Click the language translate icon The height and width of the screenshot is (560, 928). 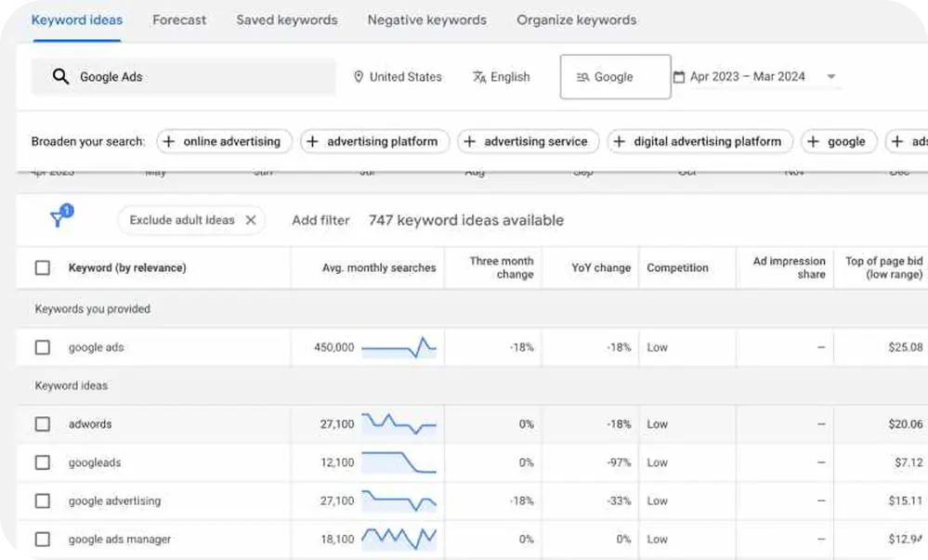[478, 77]
